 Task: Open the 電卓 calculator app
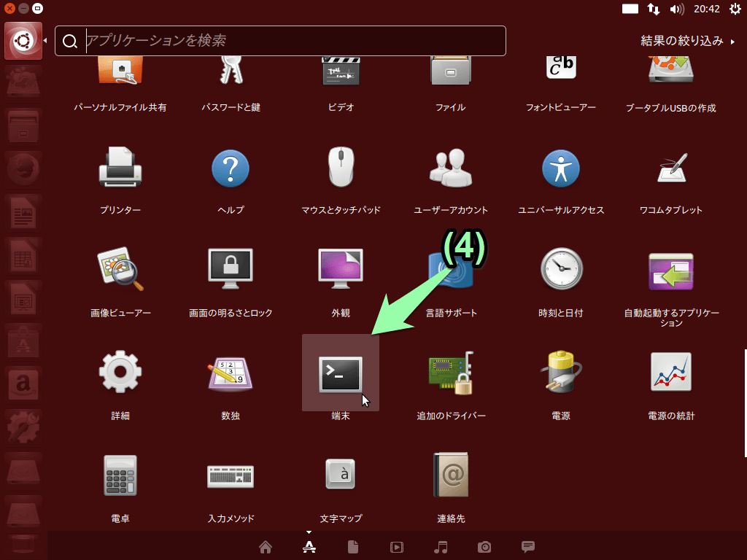(x=120, y=476)
